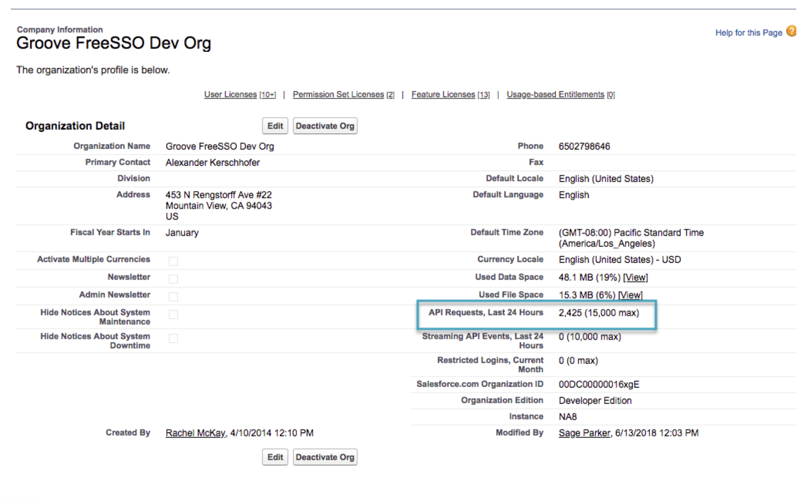
Task: Click the top Deactivate Org button
Action: pos(325,126)
